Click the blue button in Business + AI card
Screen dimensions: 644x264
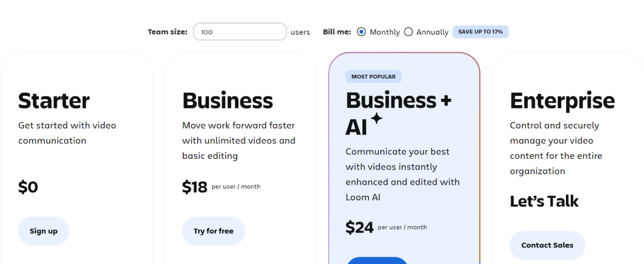click(377, 260)
